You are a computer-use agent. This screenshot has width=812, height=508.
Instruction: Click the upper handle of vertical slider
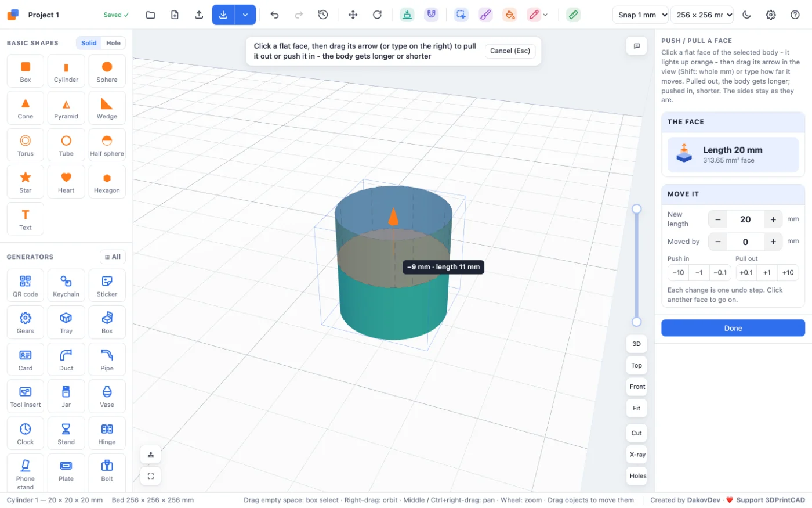[636, 208]
